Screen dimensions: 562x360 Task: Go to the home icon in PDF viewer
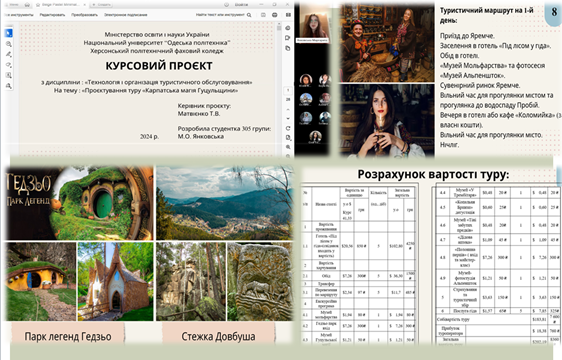(x=27, y=5)
